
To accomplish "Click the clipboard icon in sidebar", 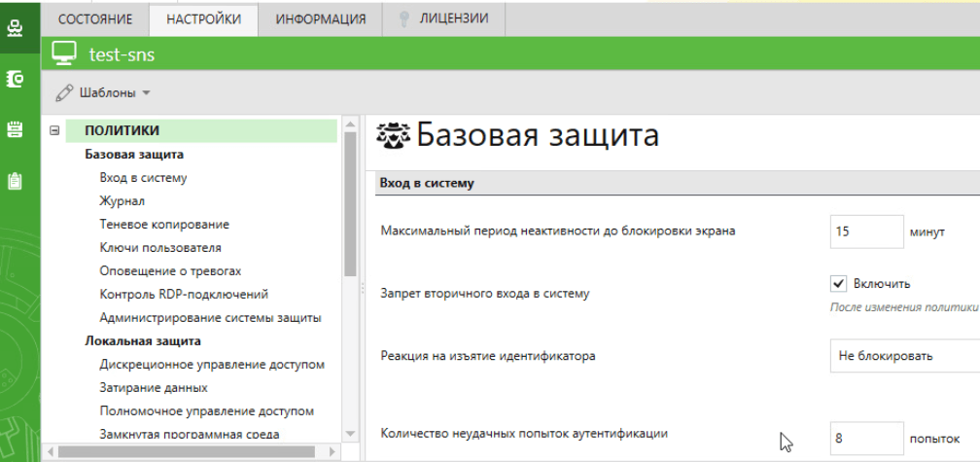I will pos(16,181).
